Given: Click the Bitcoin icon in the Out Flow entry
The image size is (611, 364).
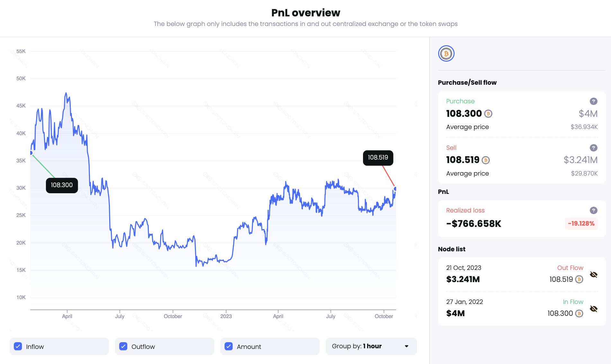Looking at the screenshot, I should point(579,280).
